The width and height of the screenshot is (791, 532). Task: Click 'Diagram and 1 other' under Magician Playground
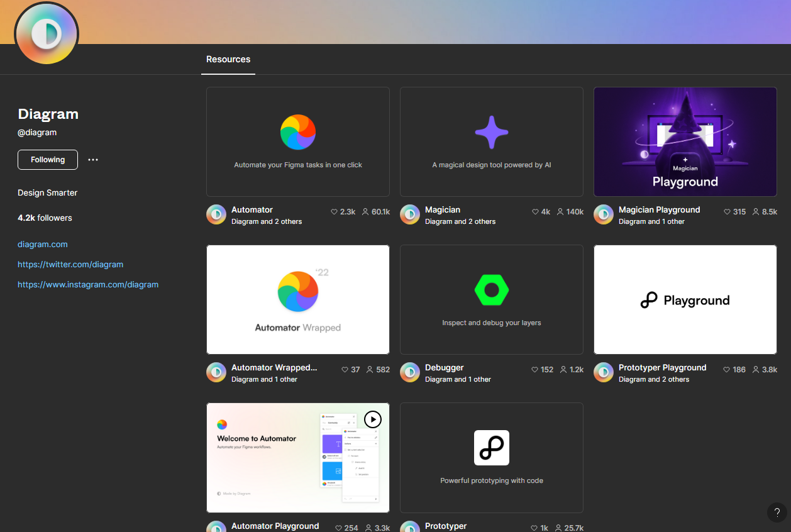(x=651, y=221)
